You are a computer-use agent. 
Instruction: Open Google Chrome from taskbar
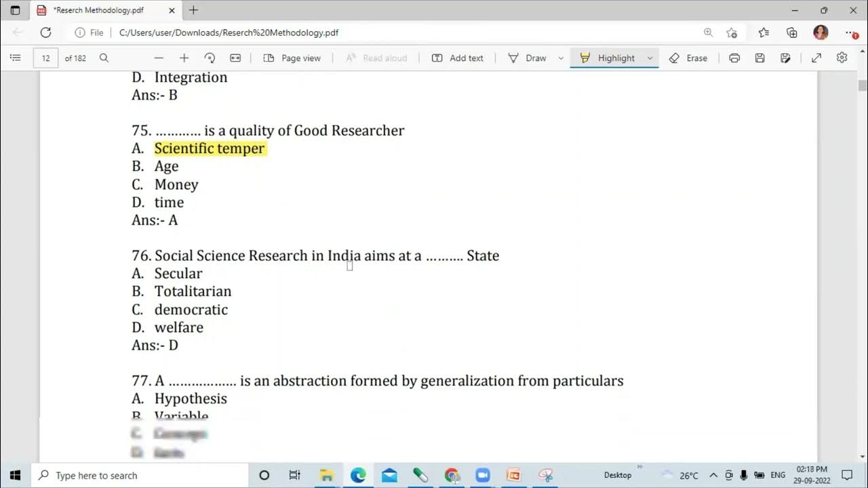[452, 475]
